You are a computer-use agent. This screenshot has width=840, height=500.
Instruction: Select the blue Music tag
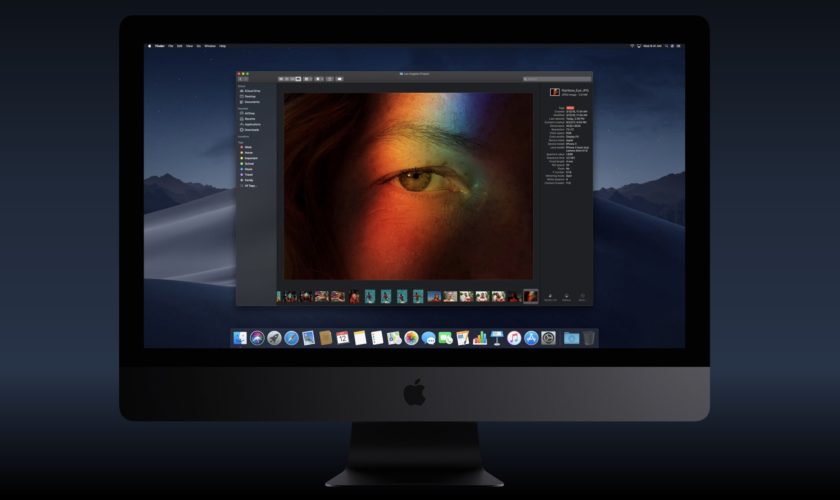[246, 169]
